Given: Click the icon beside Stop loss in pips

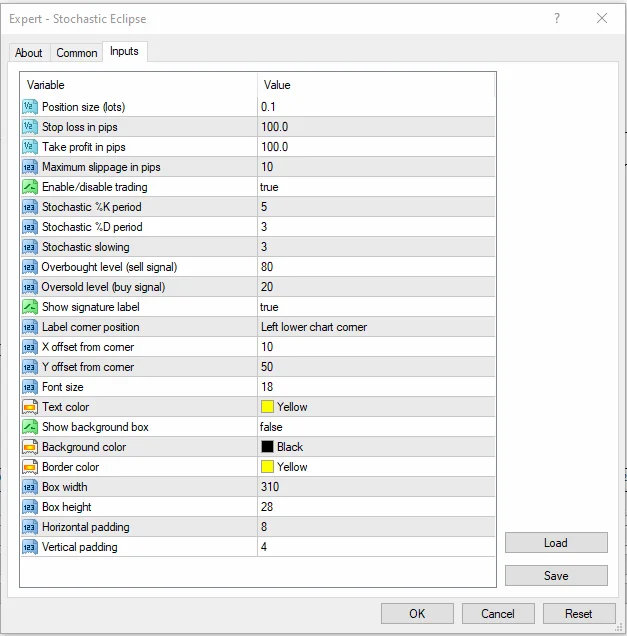Looking at the screenshot, I should click(x=30, y=127).
